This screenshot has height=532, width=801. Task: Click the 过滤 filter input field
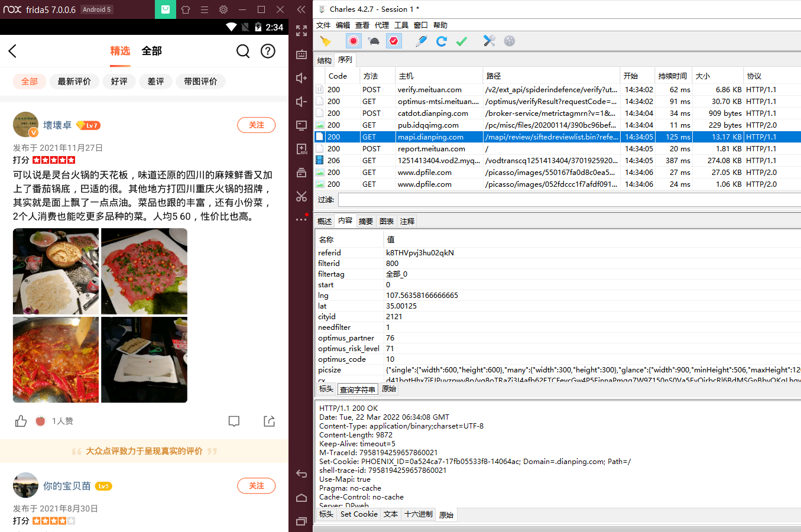569,200
